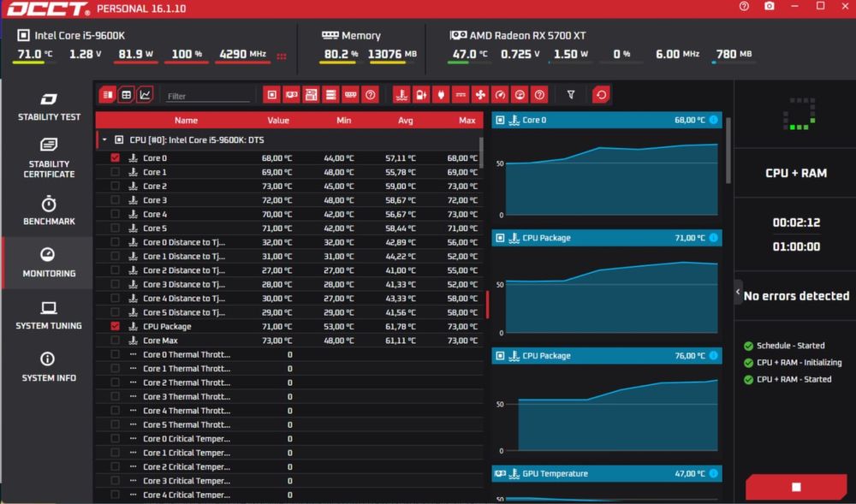Click the graphs panel vertical scrollbar
The image size is (856, 504).
[x=728, y=150]
